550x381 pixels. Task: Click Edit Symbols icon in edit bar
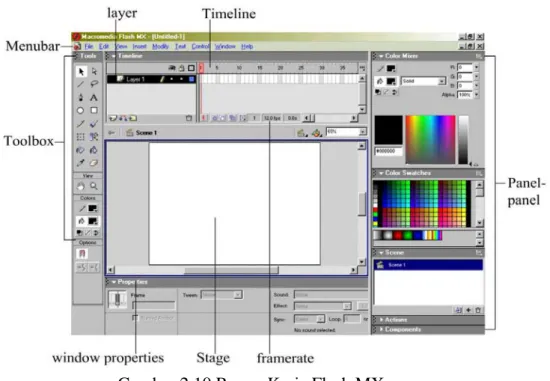[316, 133]
